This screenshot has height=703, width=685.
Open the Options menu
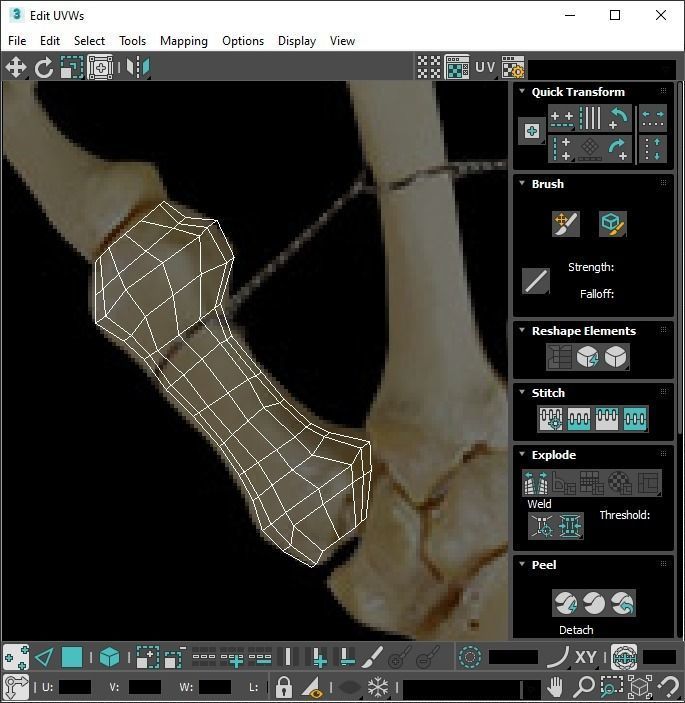(x=243, y=41)
